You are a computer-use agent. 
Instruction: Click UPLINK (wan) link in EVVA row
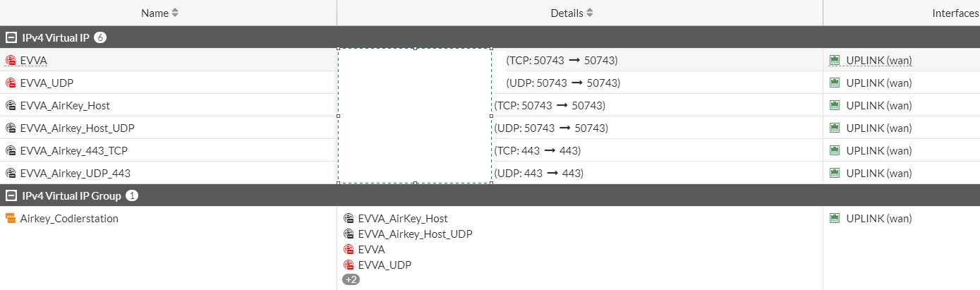pyautogui.click(x=879, y=61)
